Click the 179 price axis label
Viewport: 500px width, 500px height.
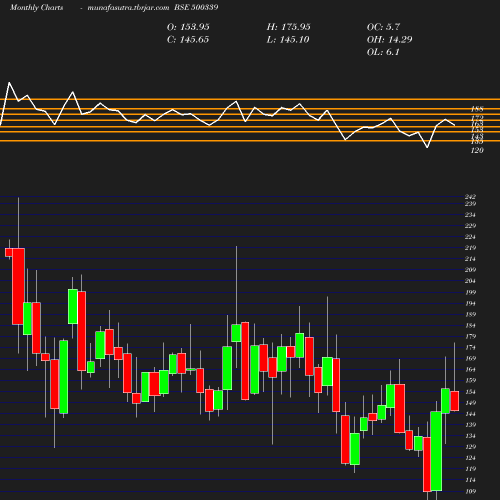point(470,336)
